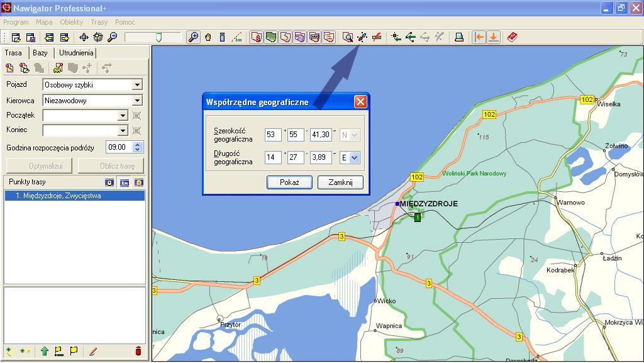Image resolution: width=644 pixels, height=363 pixels.
Task: Click the first main toolbar icon with window and pencil
Action: click(16, 37)
